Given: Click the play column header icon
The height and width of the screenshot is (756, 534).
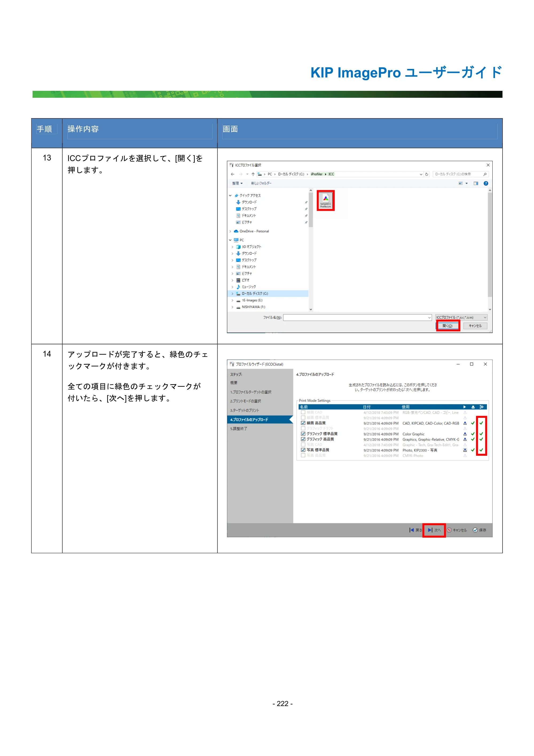Looking at the screenshot, I should [x=465, y=407].
